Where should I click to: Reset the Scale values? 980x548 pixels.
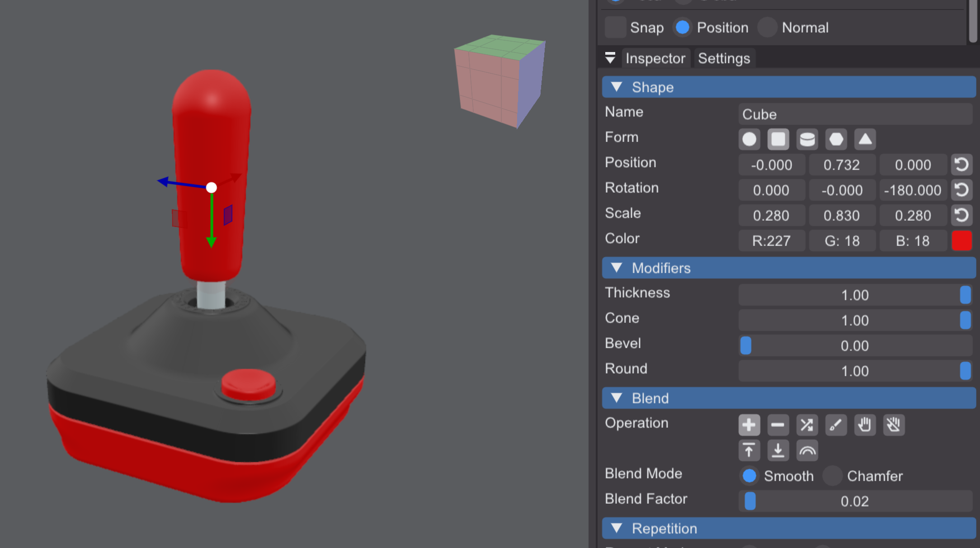(x=961, y=215)
